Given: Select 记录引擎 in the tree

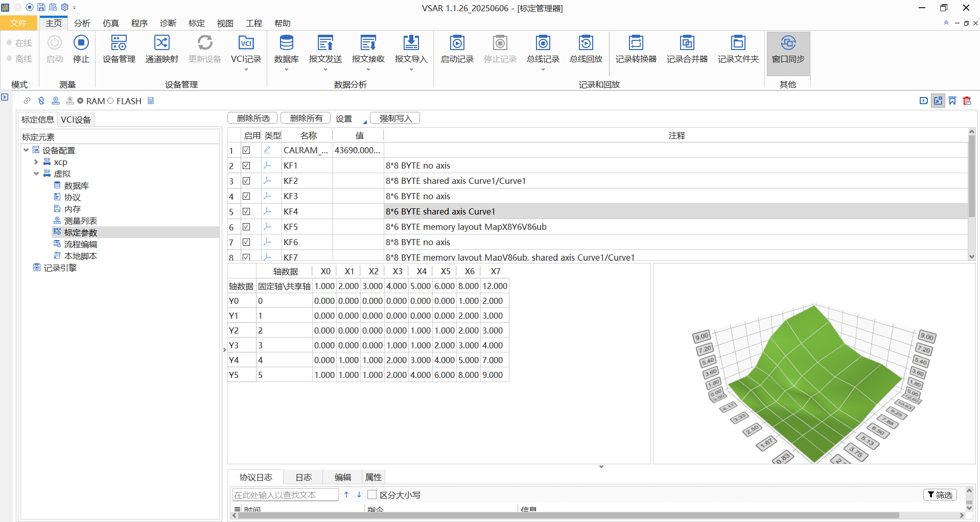Looking at the screenshot, I should [x=60, y=268].
